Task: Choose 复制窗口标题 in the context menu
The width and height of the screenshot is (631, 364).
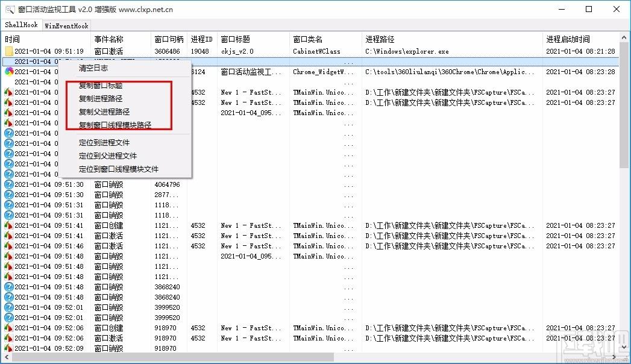Action: tap(101, 85)
